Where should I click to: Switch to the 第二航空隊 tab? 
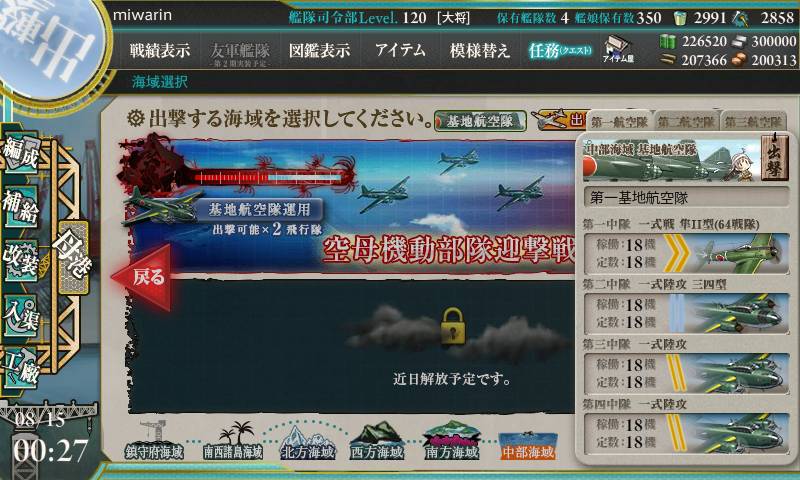tap(686, 121)
